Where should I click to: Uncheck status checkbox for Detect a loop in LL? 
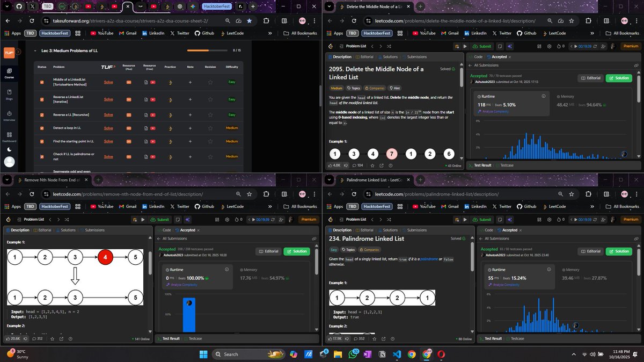[x=42, y=128]
